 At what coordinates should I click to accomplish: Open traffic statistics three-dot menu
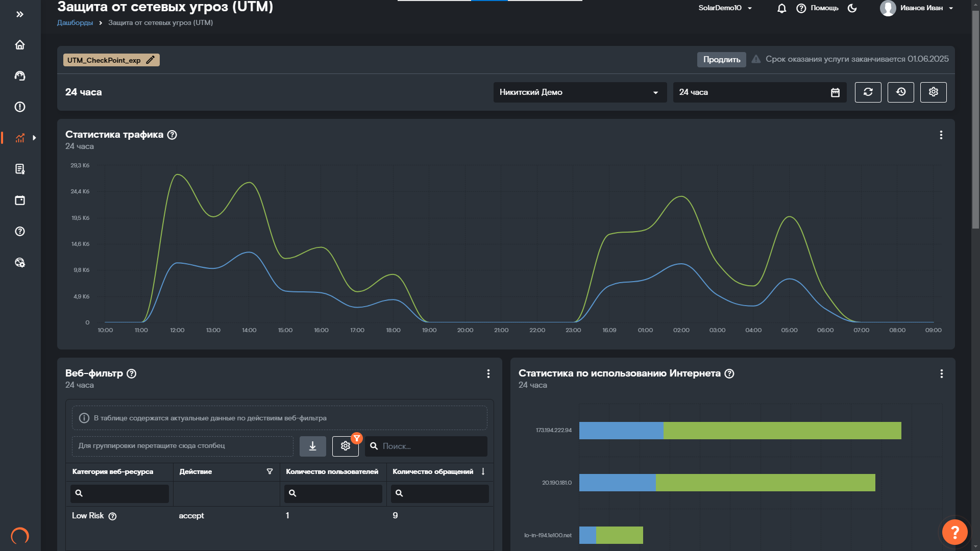click(x=941, y=135)
